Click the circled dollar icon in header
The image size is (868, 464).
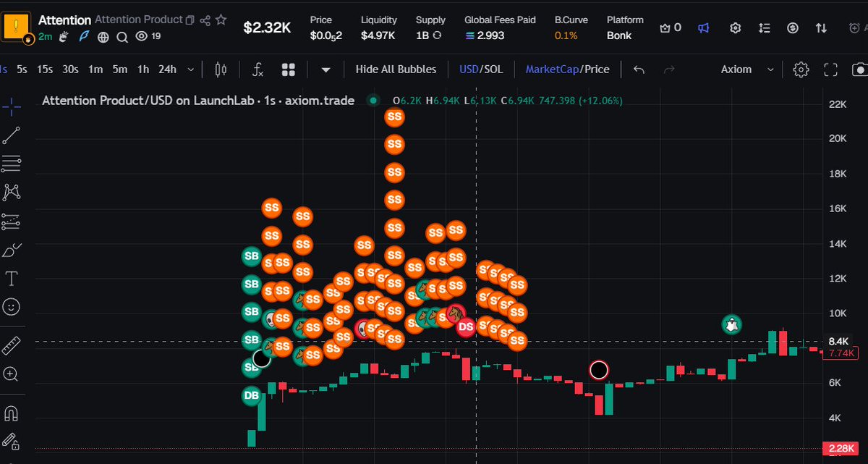(793, 28)
